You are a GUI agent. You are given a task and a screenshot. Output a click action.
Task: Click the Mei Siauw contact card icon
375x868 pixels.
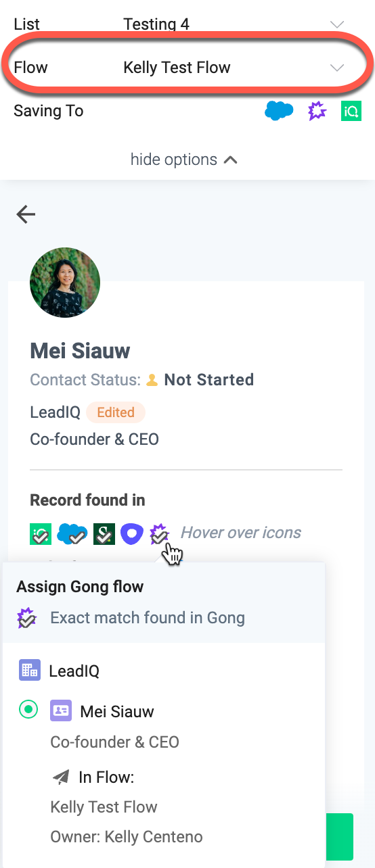click(x=61, y=710)
